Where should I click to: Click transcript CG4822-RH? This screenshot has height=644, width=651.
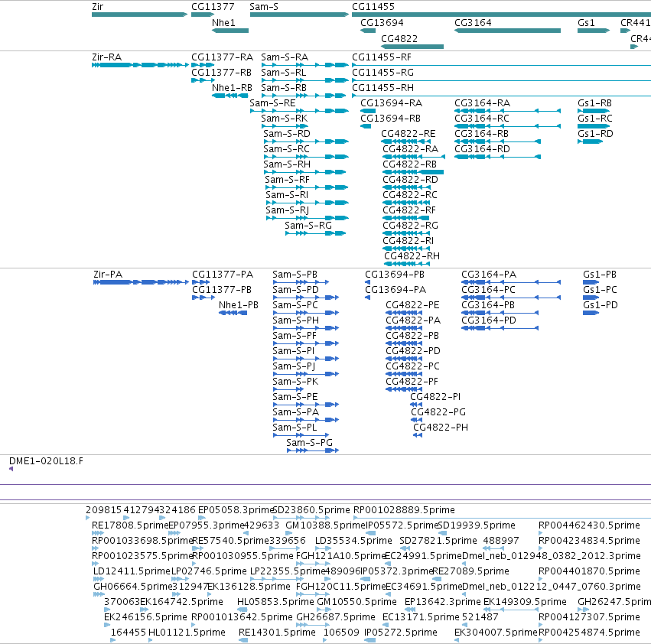407,264
